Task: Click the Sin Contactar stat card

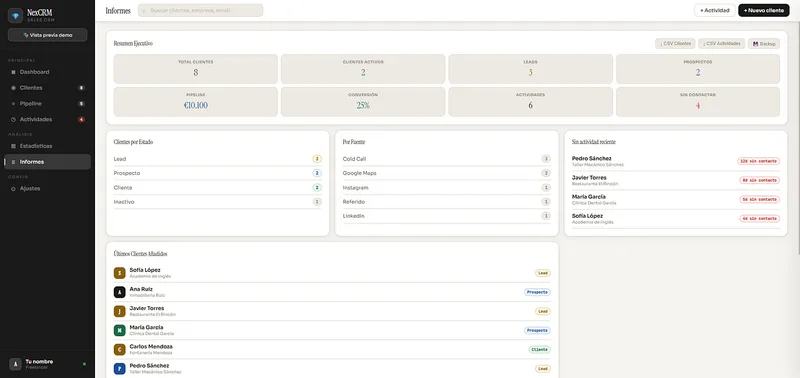Action: [697, 102]
